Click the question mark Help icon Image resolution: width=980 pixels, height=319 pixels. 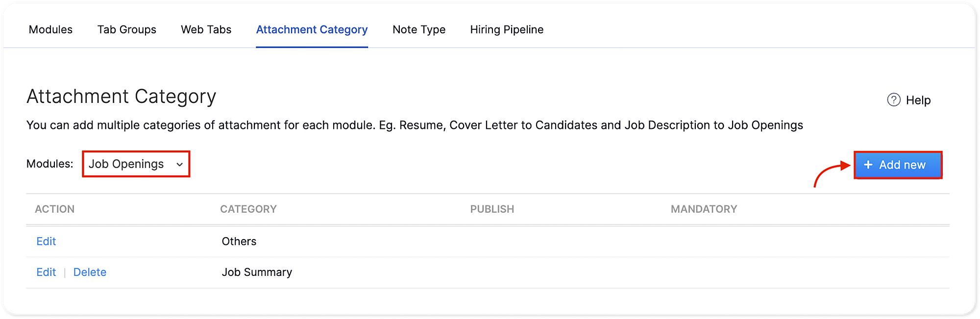click(x=894, y=100)
